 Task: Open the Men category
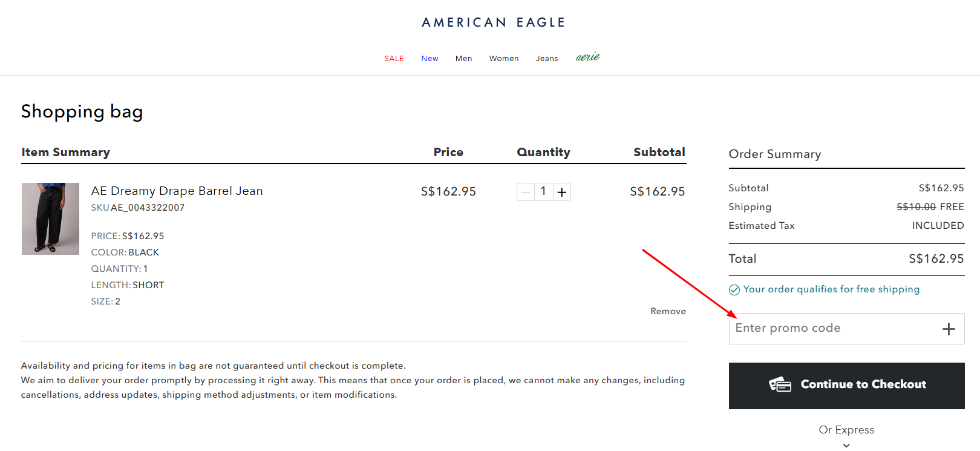(x=463, y=59)
